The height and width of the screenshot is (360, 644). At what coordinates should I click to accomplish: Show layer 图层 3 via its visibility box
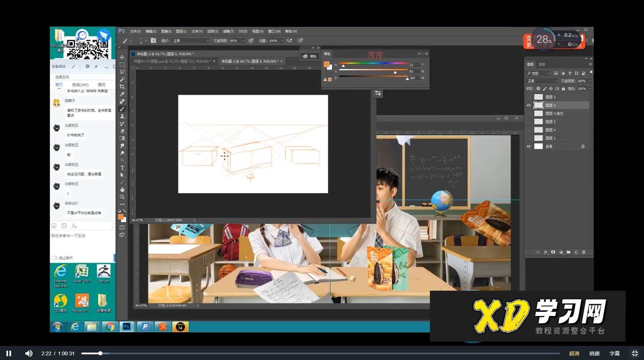tap(529, 97)
